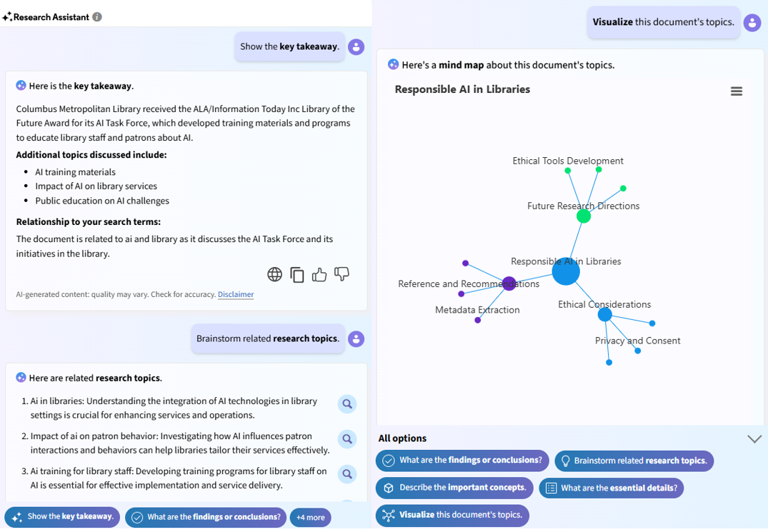The width and height of the screenshot is (768, 532).
Task: Give a thumbs up to the key takeaway
Action: tap(319, 274)
